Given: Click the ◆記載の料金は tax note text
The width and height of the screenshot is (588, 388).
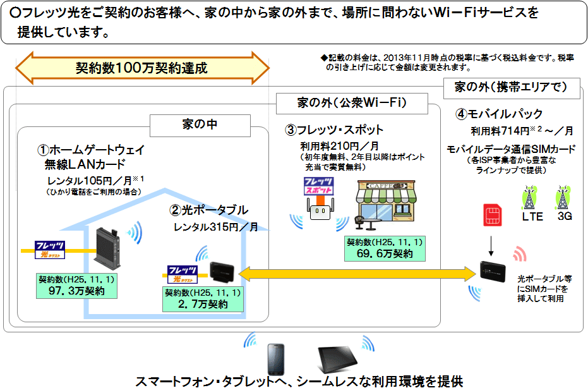Looking at the screenshot, I should [447, 63].
